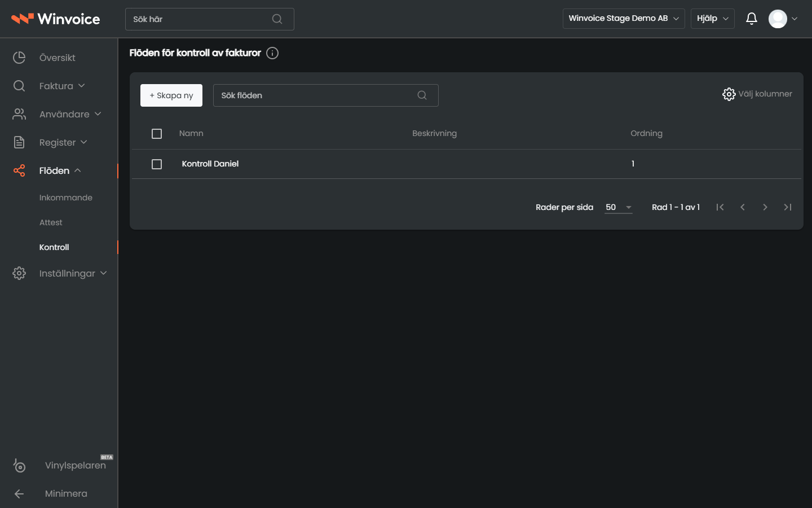This screenshot has height=508, width=812.
Task: Check the Kontroll Daniel row checkbox
Action: (157, 164)
